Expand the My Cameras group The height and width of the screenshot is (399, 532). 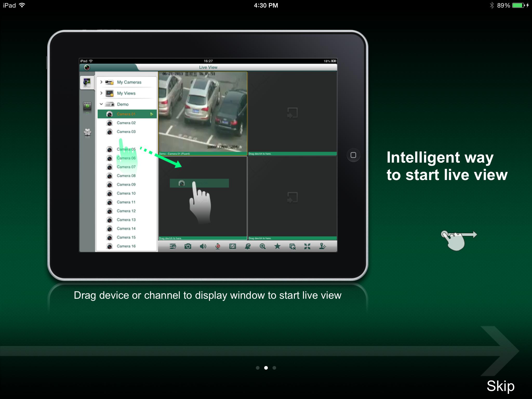click(101, 82)
